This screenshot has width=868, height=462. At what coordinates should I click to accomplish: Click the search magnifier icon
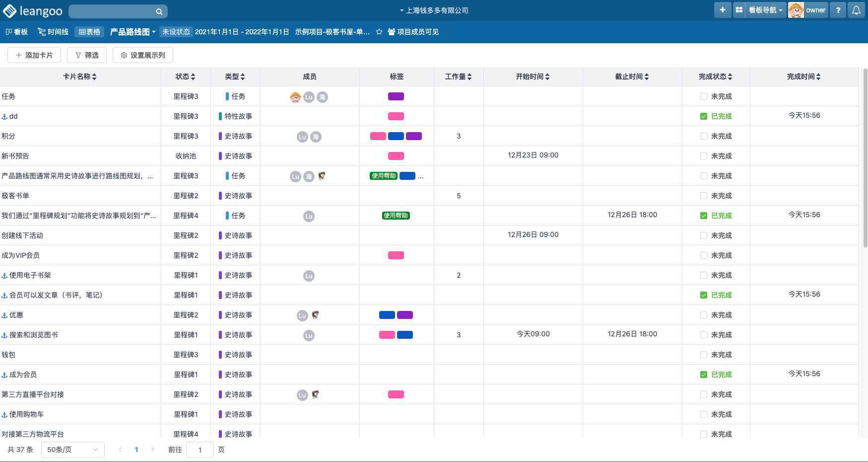159,11
